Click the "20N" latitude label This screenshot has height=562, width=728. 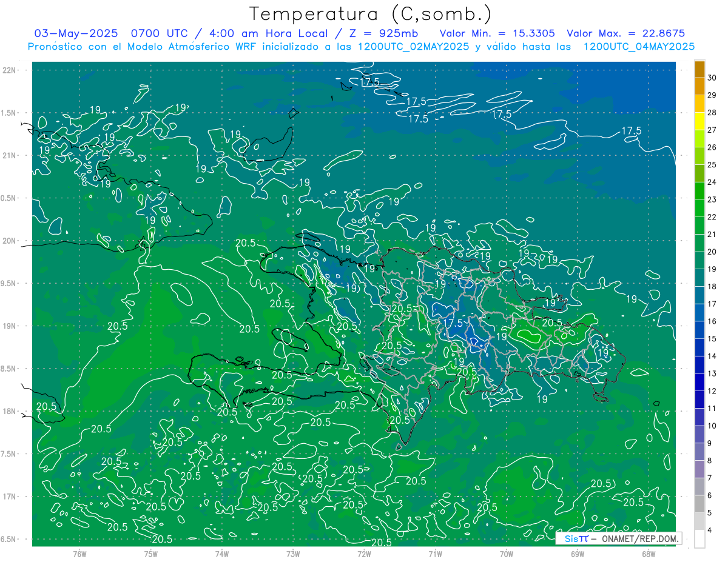[9, 241]
